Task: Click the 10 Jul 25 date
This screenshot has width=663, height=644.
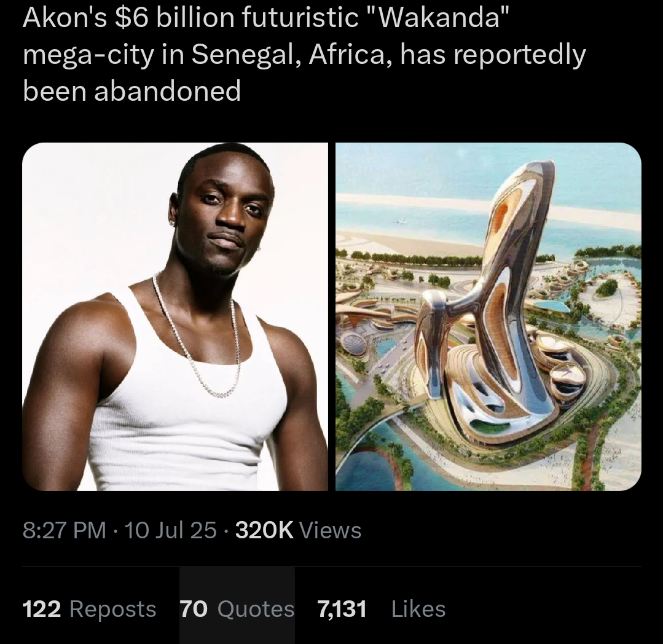Action: (x=170, y=530)
